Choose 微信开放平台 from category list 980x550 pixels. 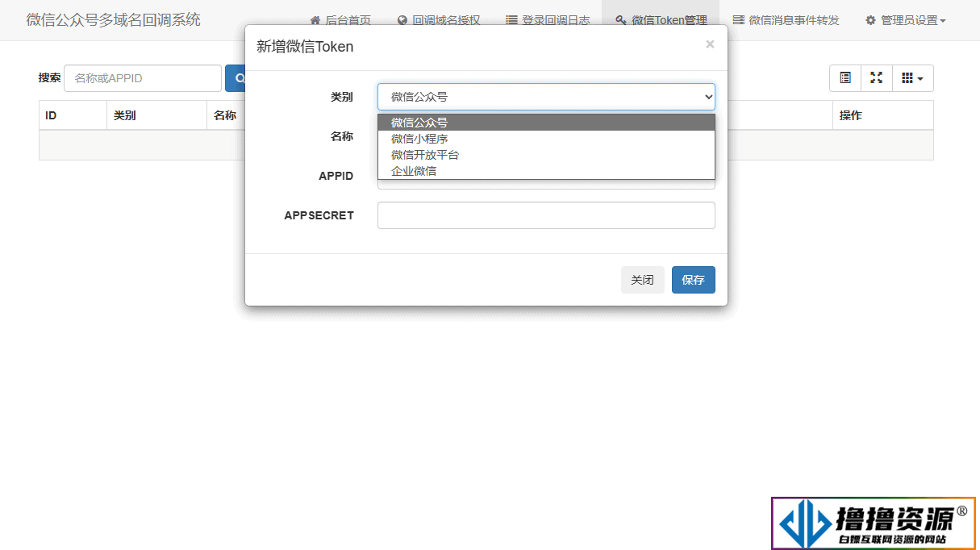pyautogui.click(x=546, y=155)
